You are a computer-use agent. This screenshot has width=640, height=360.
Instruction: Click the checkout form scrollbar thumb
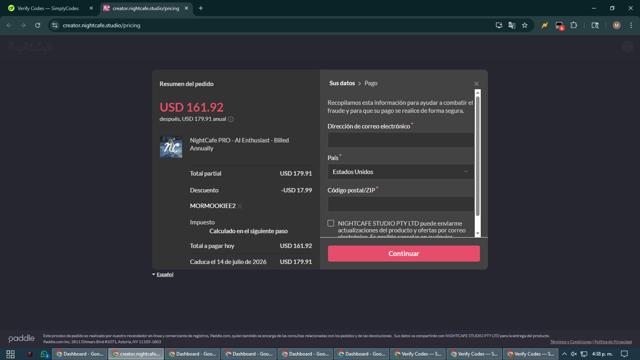pos(478,155)
